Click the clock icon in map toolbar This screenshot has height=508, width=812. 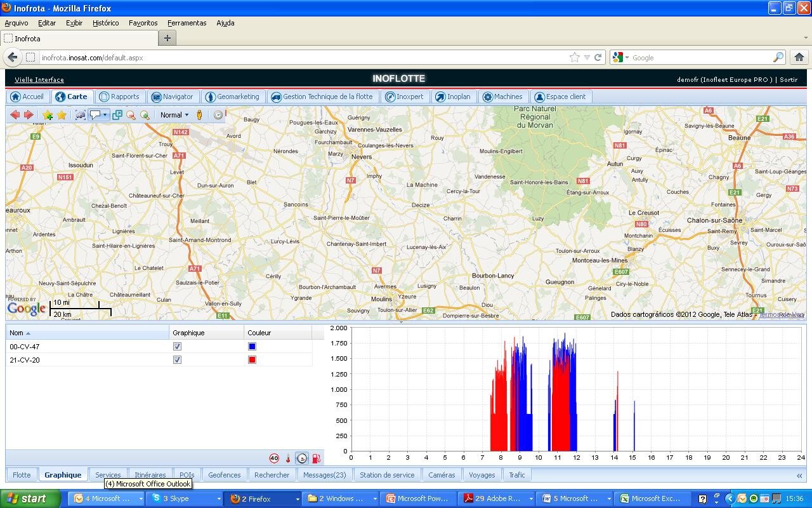[x=218, y=115]
